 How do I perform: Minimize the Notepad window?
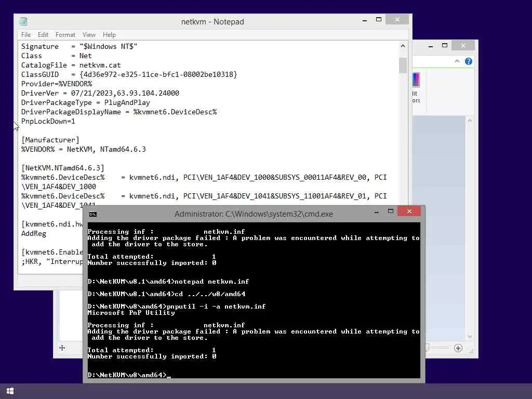(365, 20)
